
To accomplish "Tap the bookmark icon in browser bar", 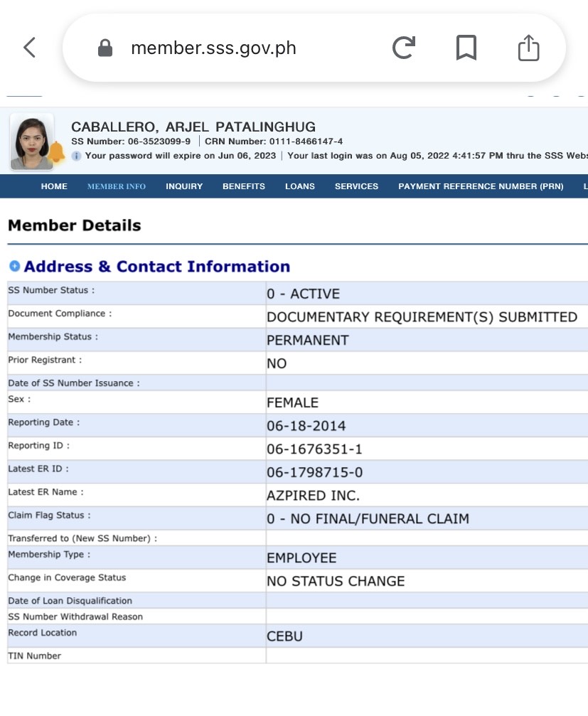I will (466, 48).
